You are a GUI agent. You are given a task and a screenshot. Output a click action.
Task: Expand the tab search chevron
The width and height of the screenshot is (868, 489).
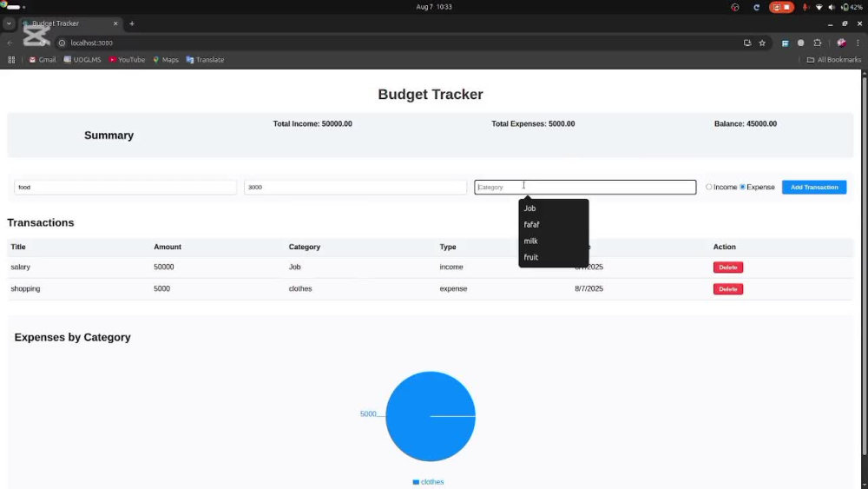[9, 23]
